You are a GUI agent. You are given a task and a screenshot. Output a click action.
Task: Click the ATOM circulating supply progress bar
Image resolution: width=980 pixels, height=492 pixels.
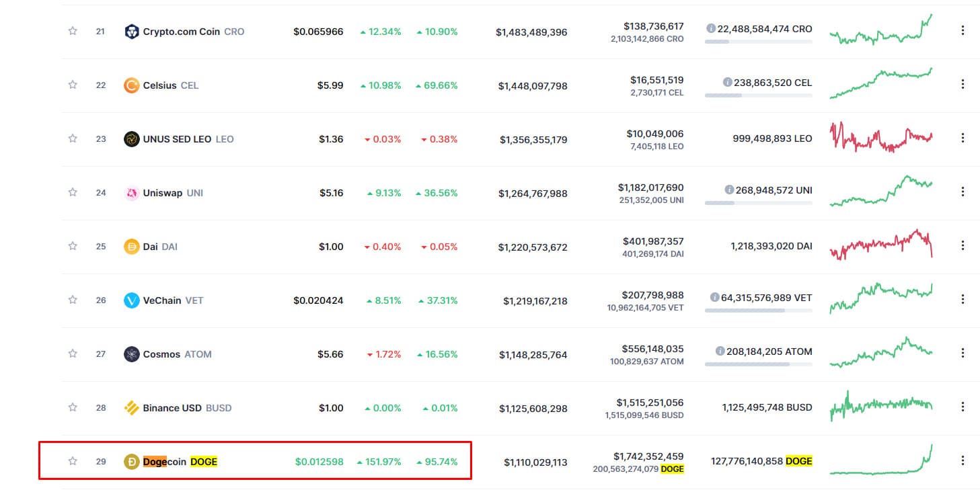[759, 364]
